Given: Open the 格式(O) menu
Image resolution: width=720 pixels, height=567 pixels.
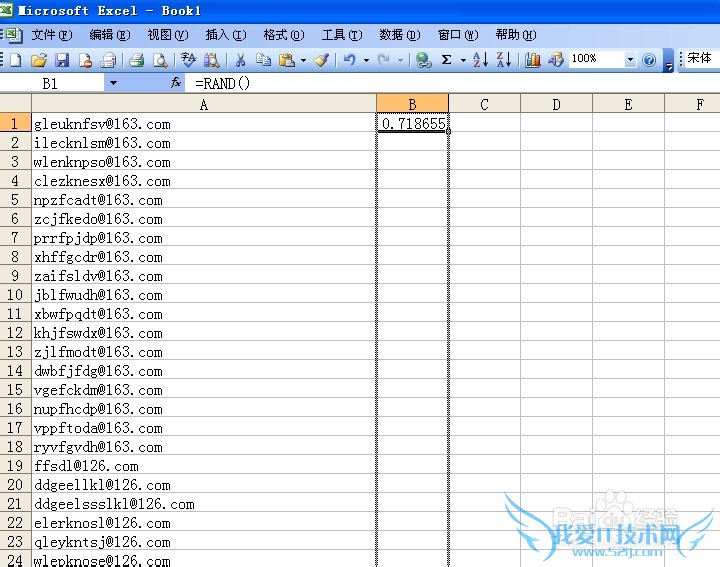Looking at the screenshot, I should point(284,35).
